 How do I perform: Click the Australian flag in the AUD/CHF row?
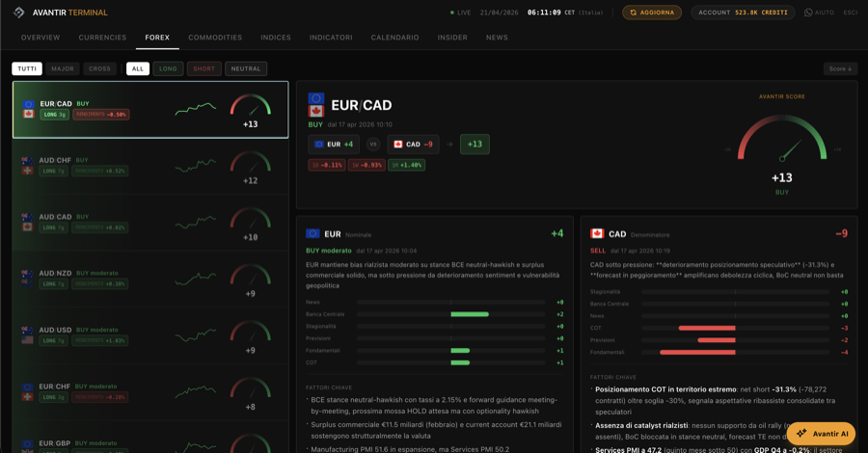27,160
